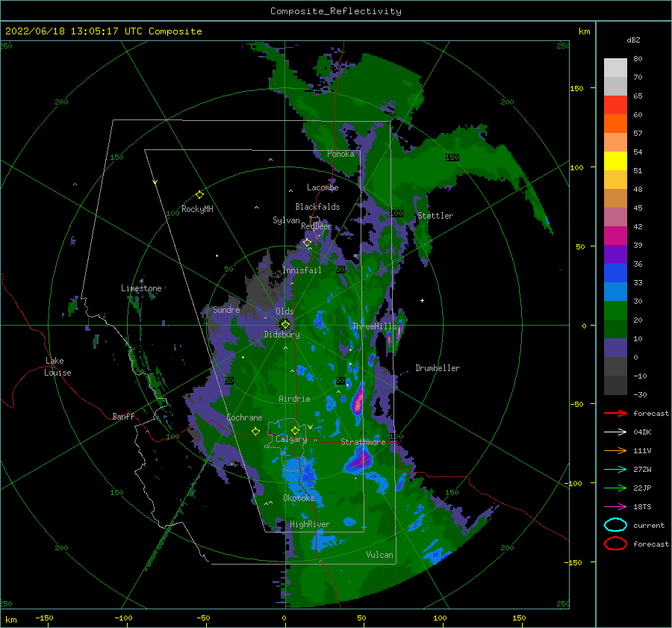Click the yellow diamond marker near RockyMH

coord(199,195)
